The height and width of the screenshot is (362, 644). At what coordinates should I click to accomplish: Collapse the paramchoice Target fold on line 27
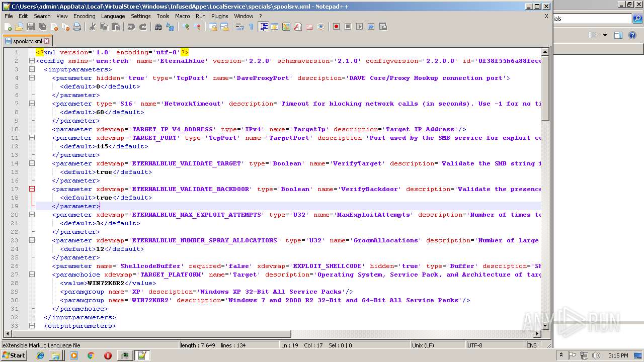(32, 275)
